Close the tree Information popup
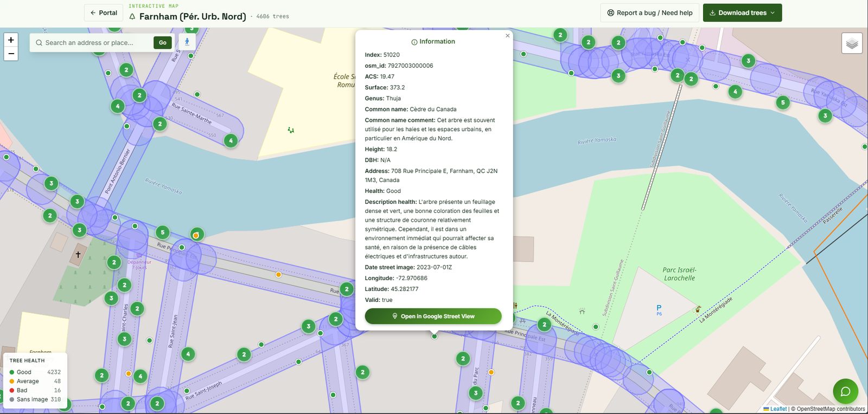This screenshot has height=414, width=868. click(508, 36)
